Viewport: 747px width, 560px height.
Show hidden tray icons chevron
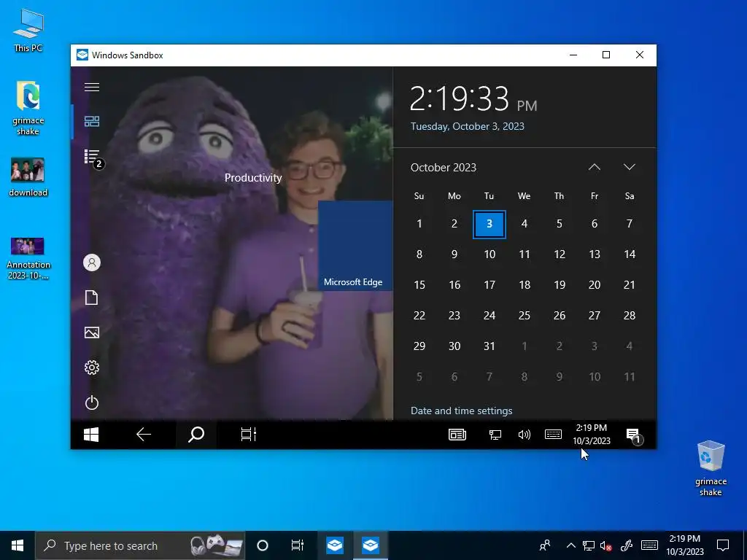(x=570, y=545)
